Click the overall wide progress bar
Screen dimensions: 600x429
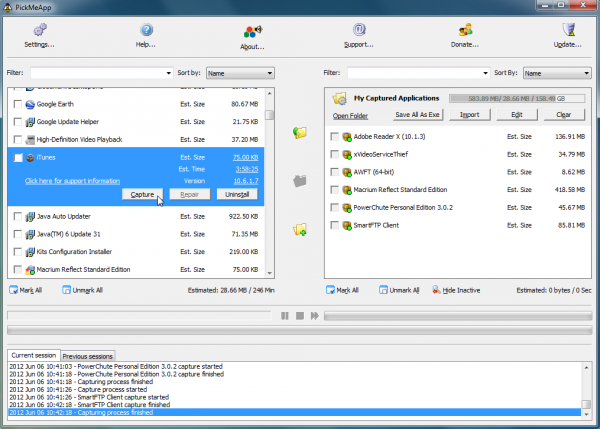(x=300, y=330)
